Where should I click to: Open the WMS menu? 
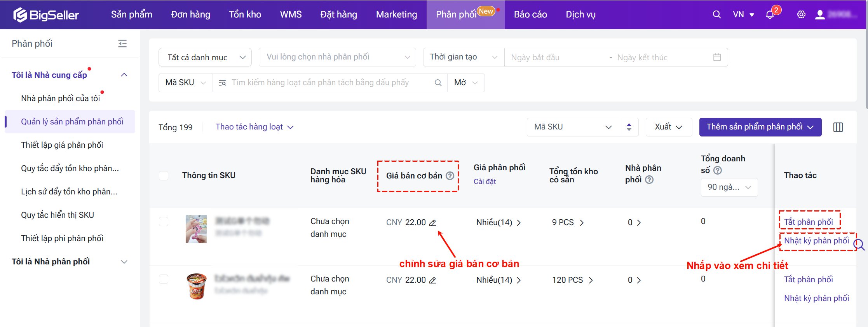[291, 15]
